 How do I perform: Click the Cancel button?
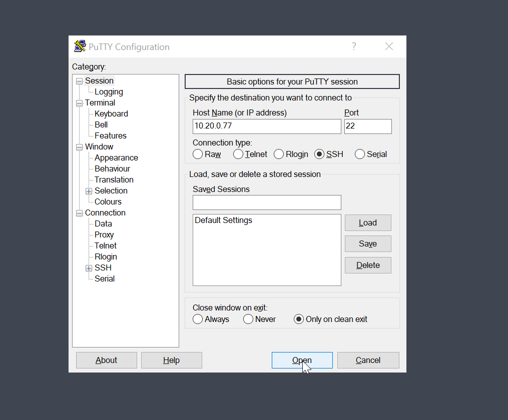point(368,360)
